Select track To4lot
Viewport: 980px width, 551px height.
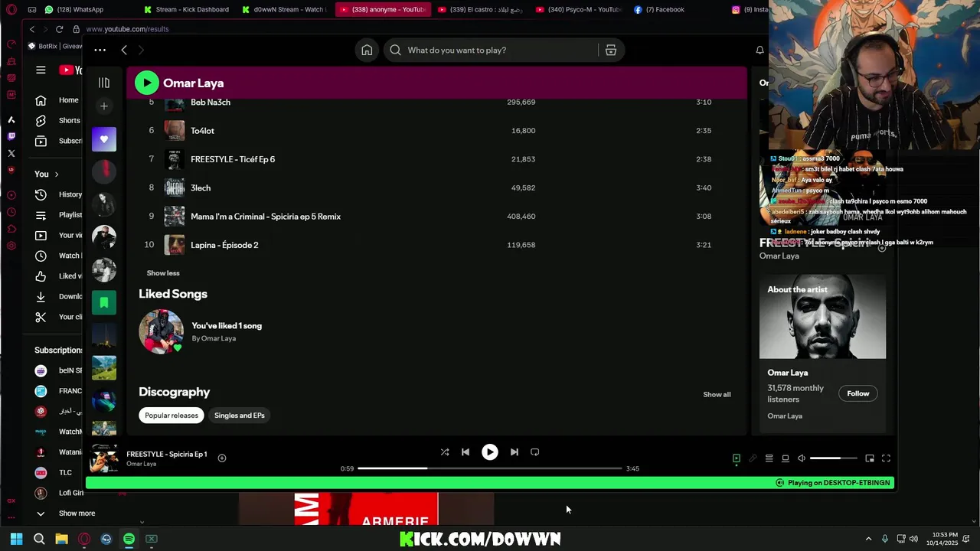click(x=202, y=131)
